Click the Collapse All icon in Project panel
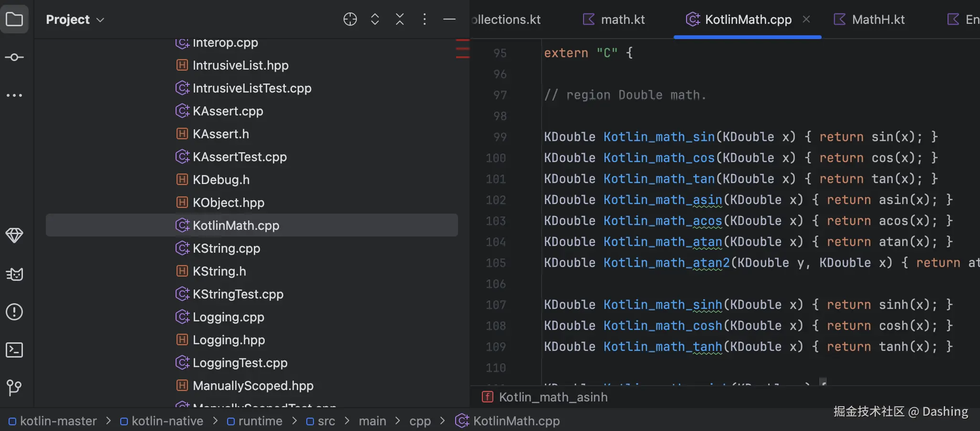The height and width of the screenshot is (431, 980). click(x=400, y=20)
